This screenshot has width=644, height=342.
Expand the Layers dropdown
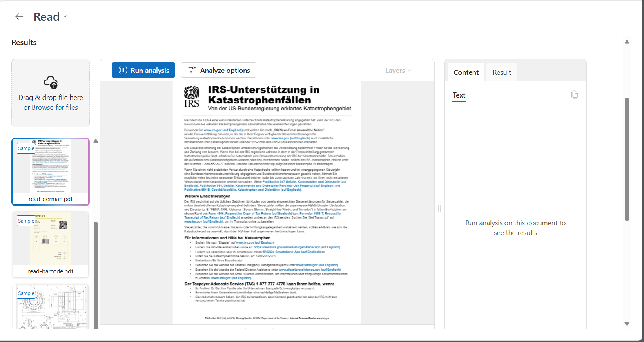(x=398, y=71)
